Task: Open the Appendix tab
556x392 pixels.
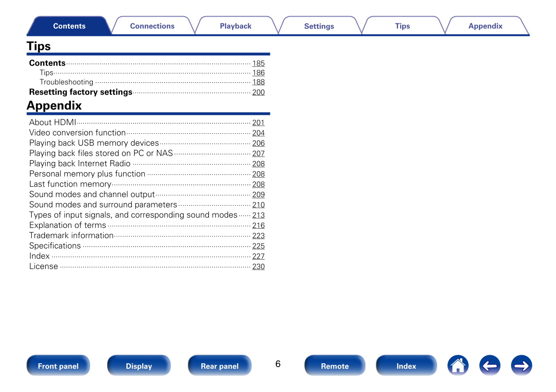Action: click(485, 26)
